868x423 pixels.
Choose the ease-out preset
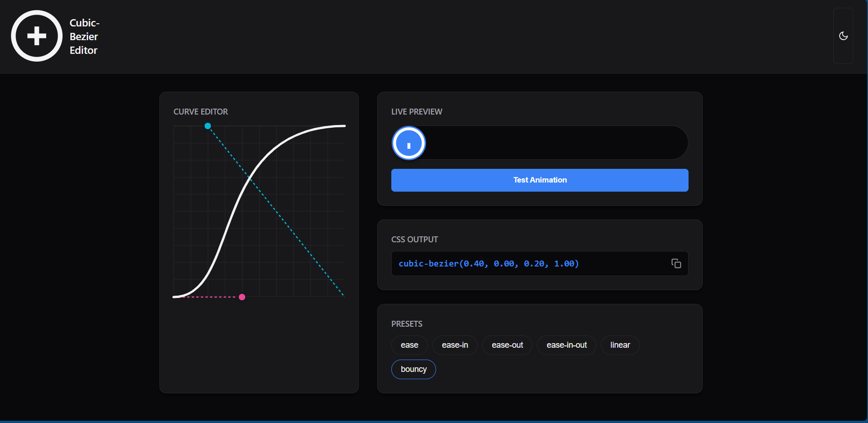(x=507, y=345)
